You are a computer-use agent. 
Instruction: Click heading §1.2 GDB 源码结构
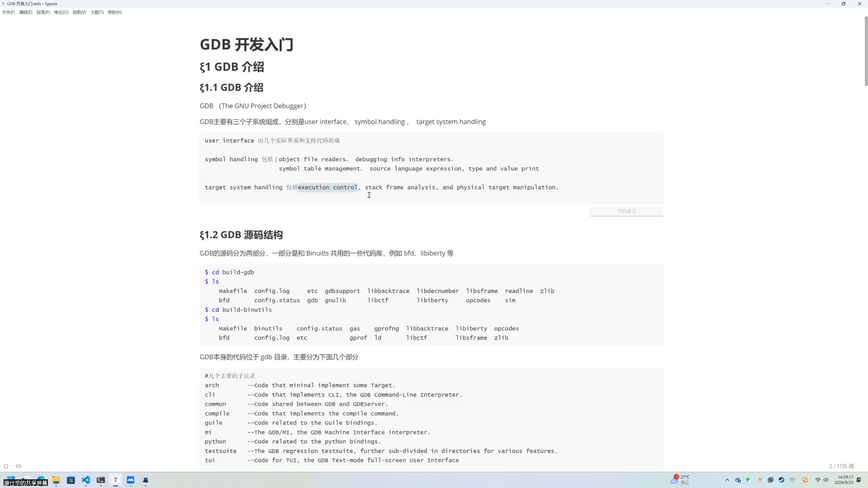pyautogui.click(x=241, y=235)
